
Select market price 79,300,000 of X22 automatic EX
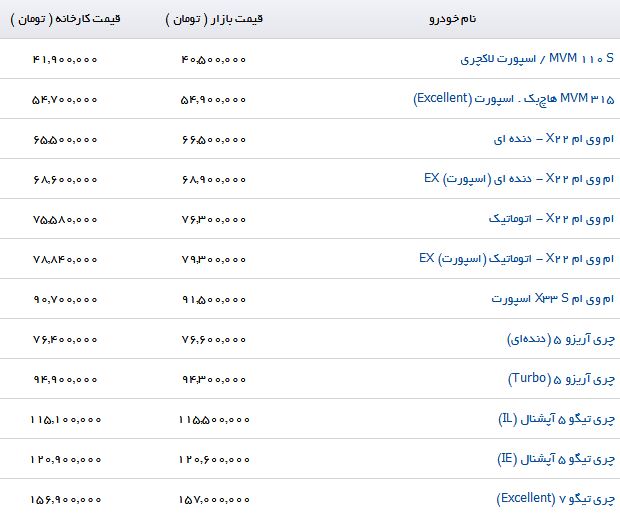tap(214, 259)
